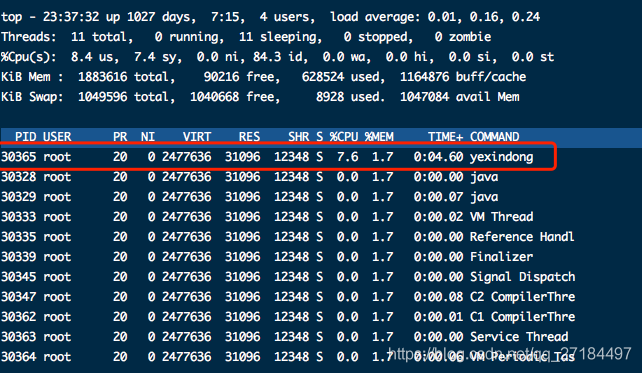The image size is (642, 373).
Task: Select the 0:04.60 time value
Action: (x=439, y=156)
